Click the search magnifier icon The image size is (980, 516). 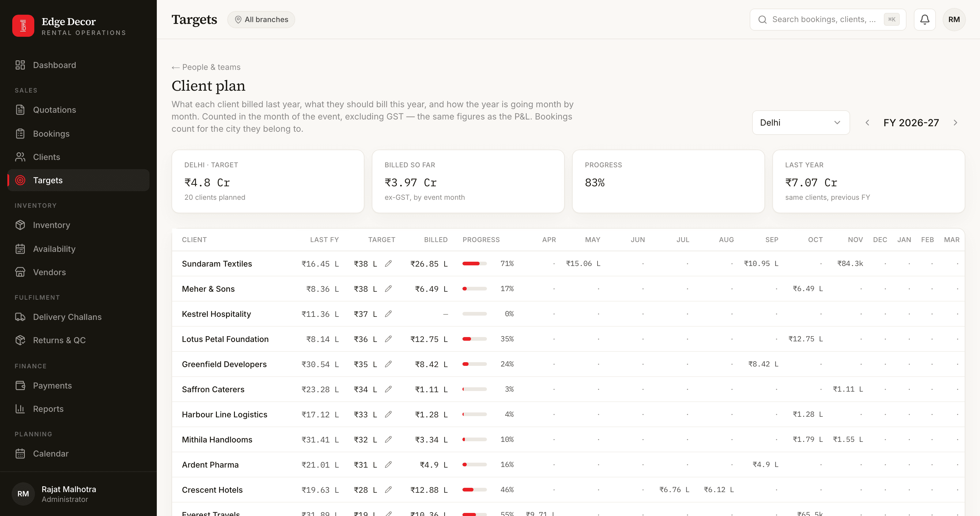[x=762, y=19]
